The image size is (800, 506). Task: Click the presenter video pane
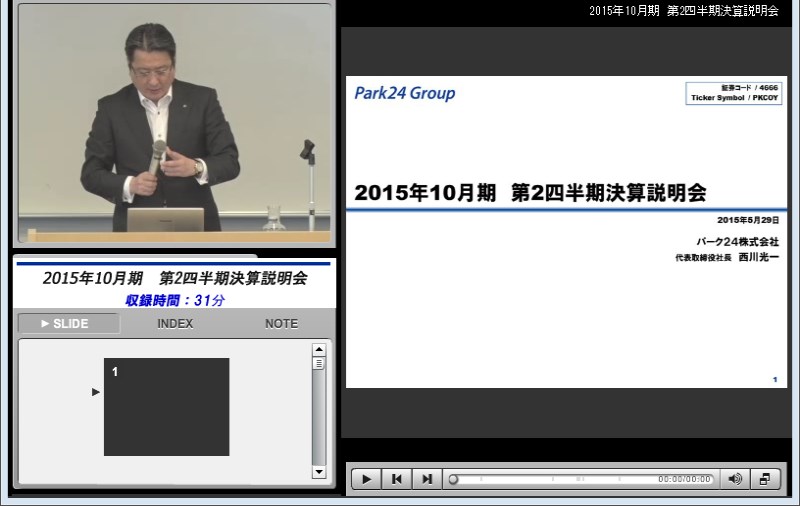(175, 122)
